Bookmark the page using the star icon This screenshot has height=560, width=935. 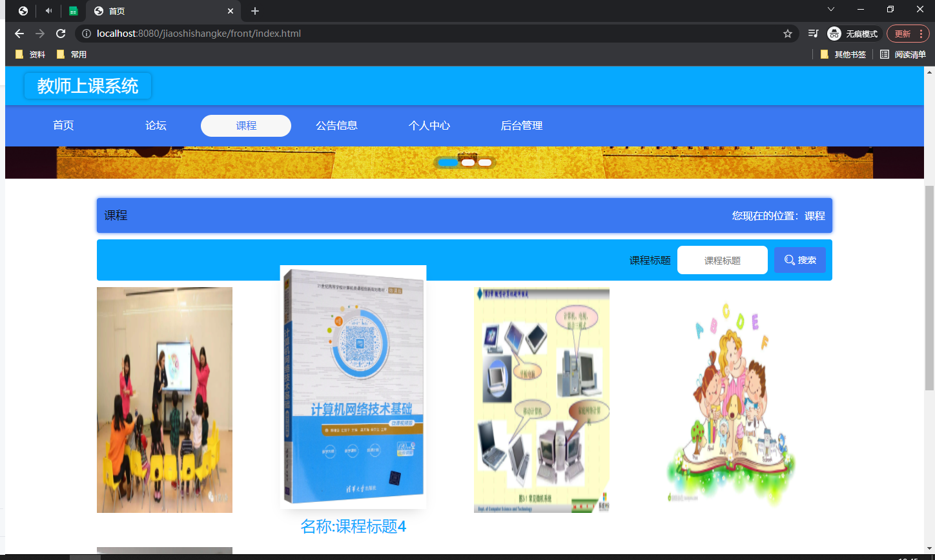tap(788, 34)
